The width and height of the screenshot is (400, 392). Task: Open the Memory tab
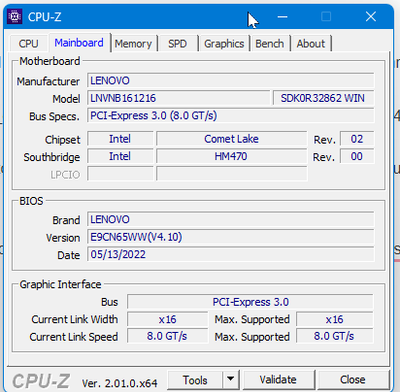pos(133,44)
